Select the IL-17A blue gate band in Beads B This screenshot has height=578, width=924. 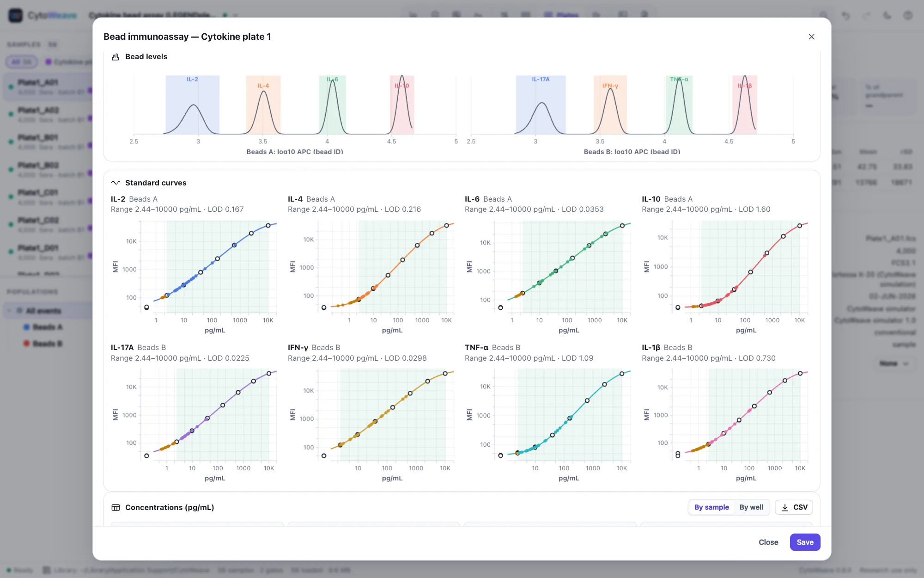[541, 105]
